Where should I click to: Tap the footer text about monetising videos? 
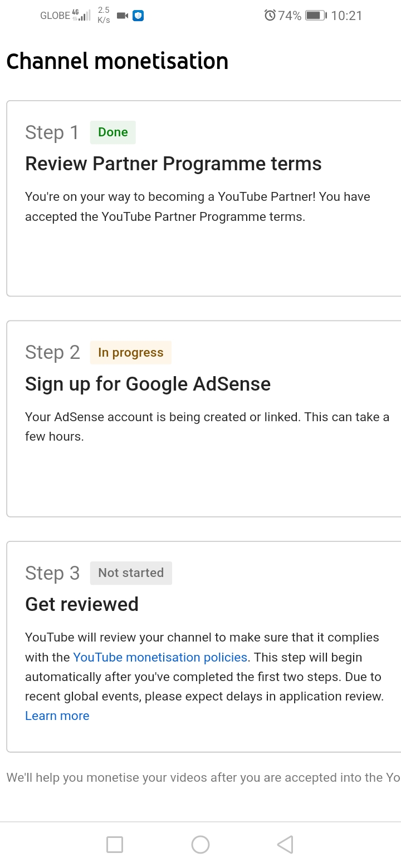203,778
